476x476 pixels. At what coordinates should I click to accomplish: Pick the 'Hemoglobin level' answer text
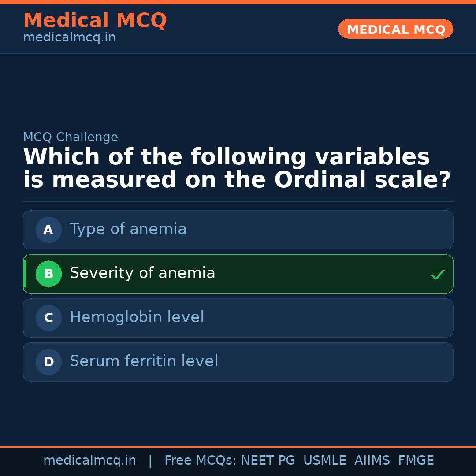(x=137, y=317)
